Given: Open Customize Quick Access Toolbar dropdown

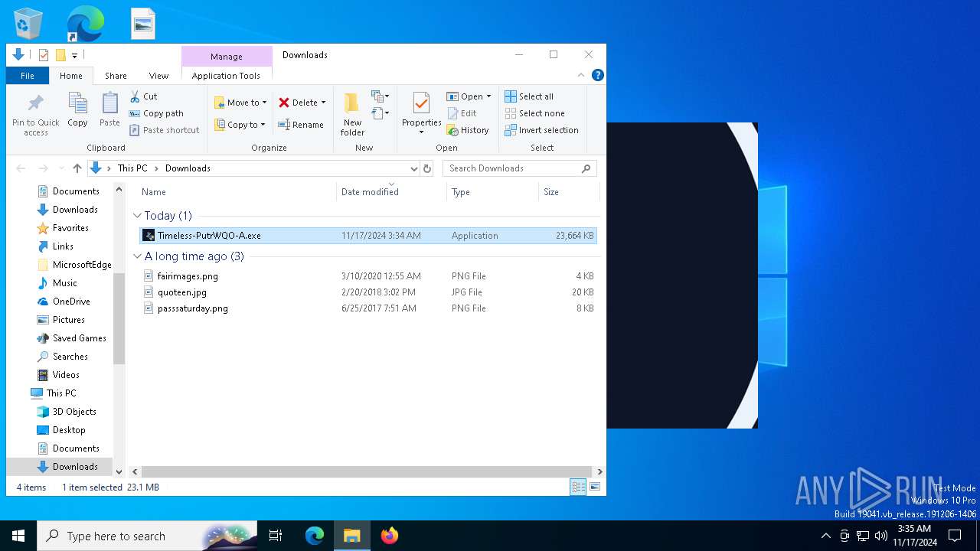Looking at the screenshot, I should point(74,55).
